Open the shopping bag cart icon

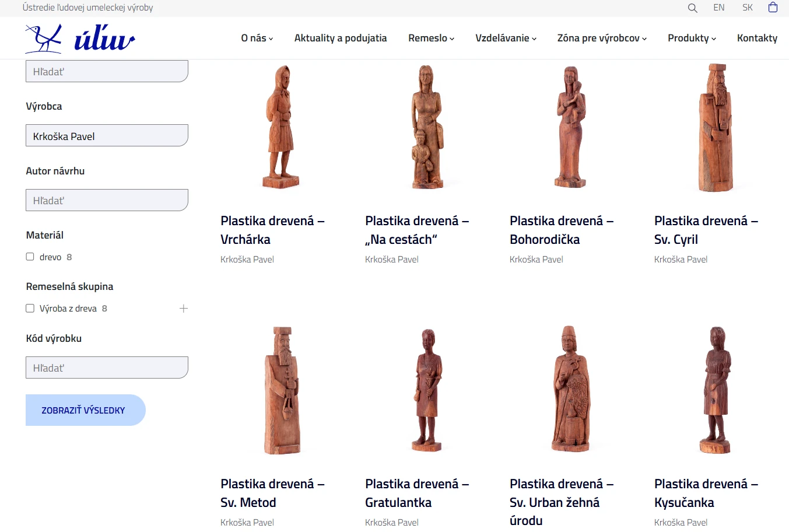[773, 8]
